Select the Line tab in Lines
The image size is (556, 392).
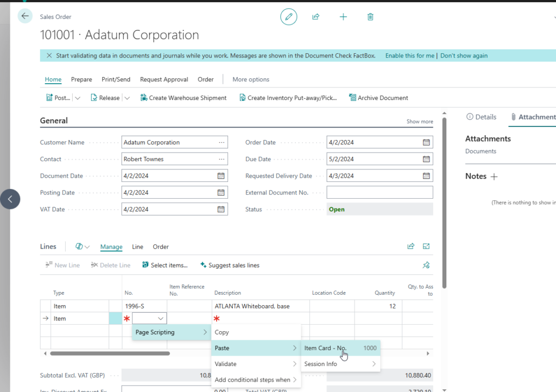pos(137,246)
